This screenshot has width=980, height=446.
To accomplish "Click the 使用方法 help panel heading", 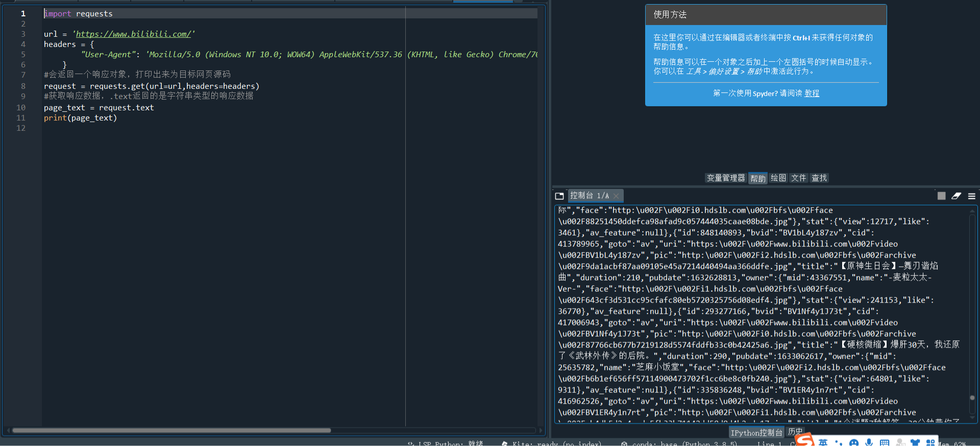I will click(x=670, y=15).
